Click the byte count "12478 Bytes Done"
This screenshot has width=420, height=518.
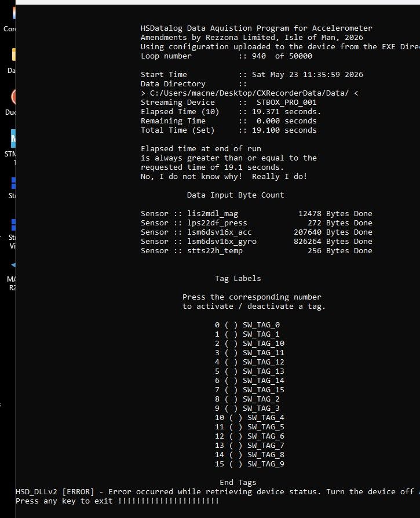tap(335, 214)
